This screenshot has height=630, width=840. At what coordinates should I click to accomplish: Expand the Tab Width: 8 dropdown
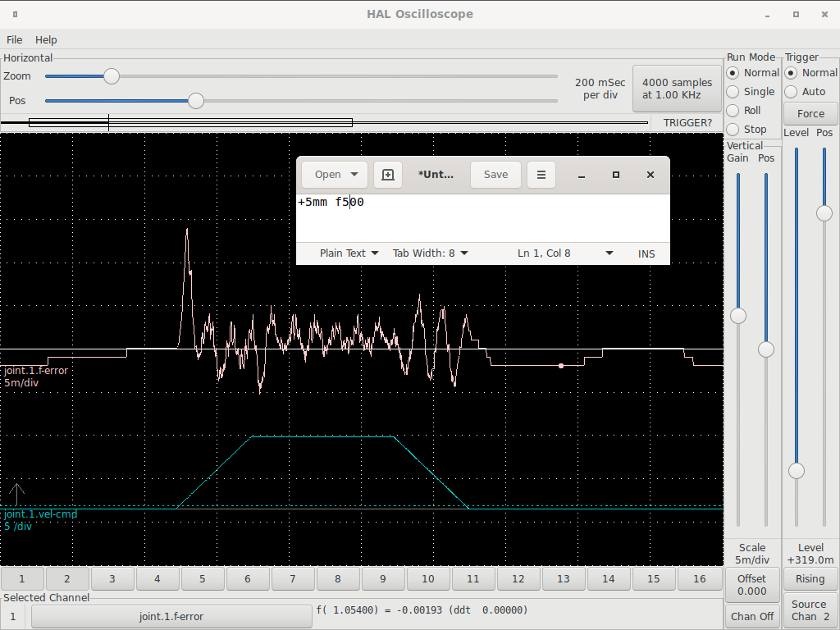430,253
